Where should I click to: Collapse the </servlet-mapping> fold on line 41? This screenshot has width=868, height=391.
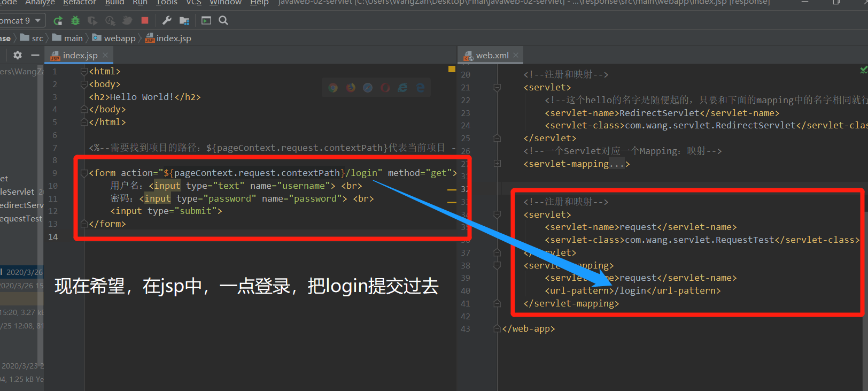pos(497,303)
